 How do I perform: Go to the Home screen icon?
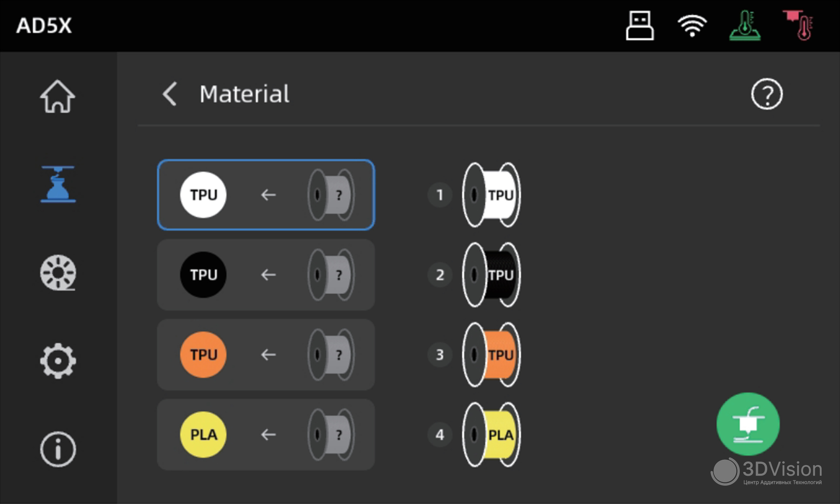click(58, 97)
